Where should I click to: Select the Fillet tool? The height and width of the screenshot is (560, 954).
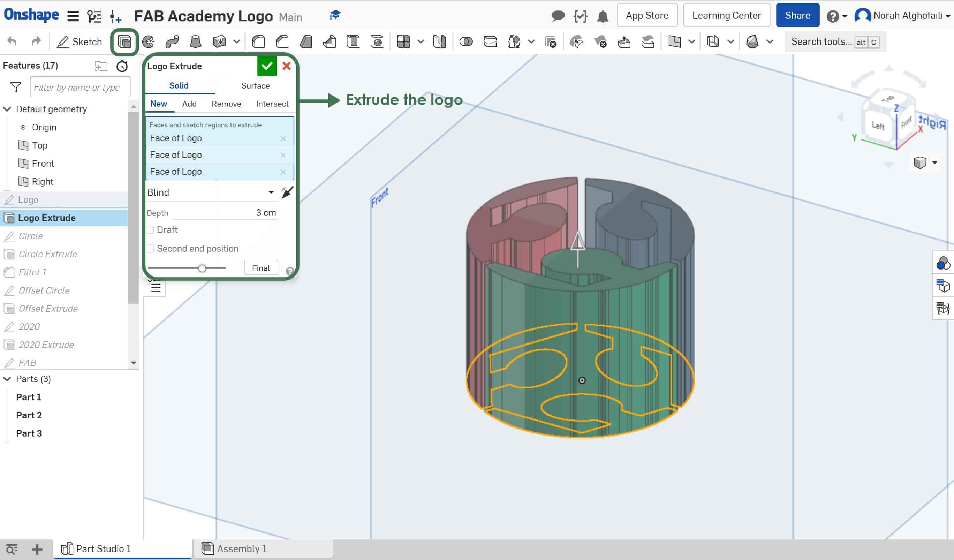coord(258,41)
